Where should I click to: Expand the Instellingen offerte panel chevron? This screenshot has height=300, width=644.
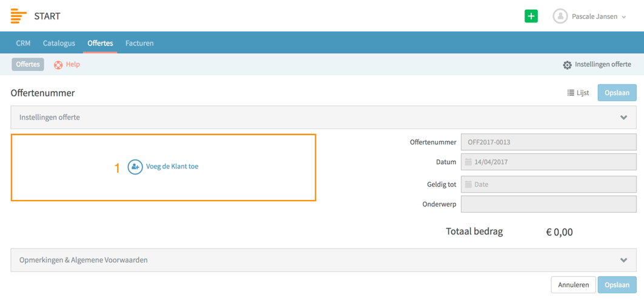pos(623,118)
